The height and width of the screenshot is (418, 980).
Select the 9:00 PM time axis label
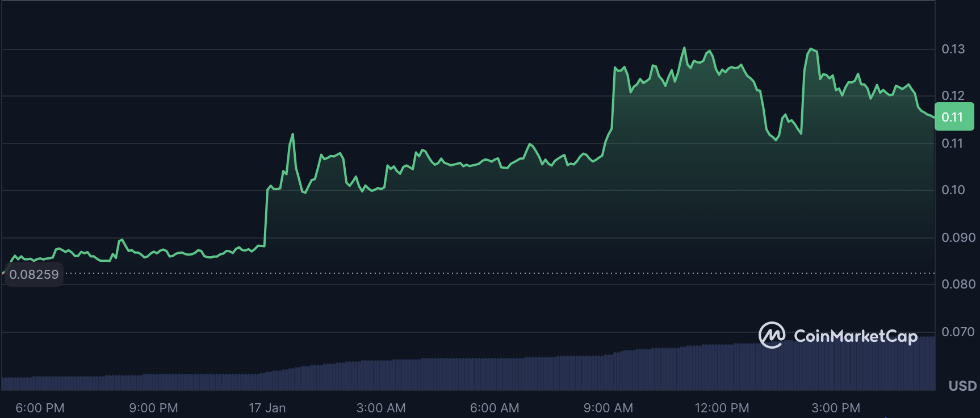coord(153,408)
